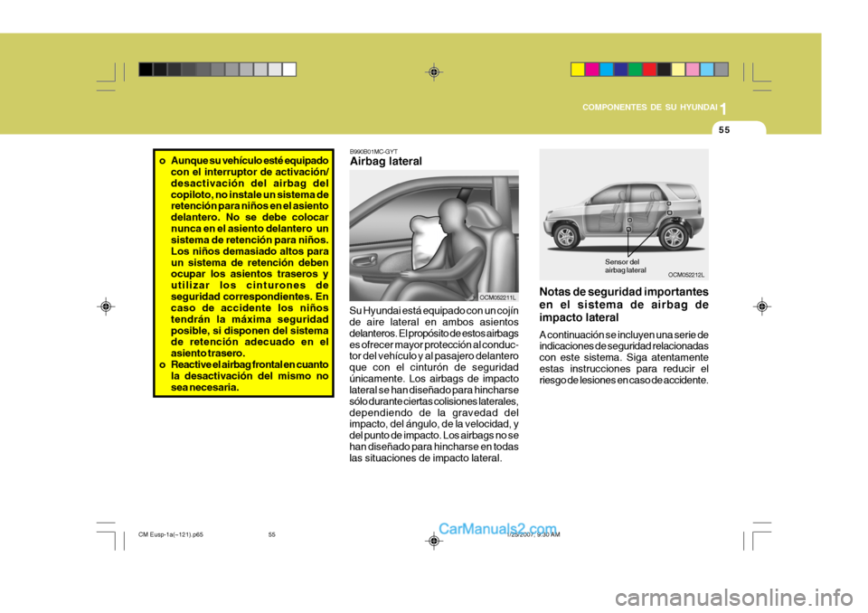The width and height of the screenshot is (868, 613).
Task: Click the 'Notas de seguridad importantes' heading
Action: coord(624,305)
